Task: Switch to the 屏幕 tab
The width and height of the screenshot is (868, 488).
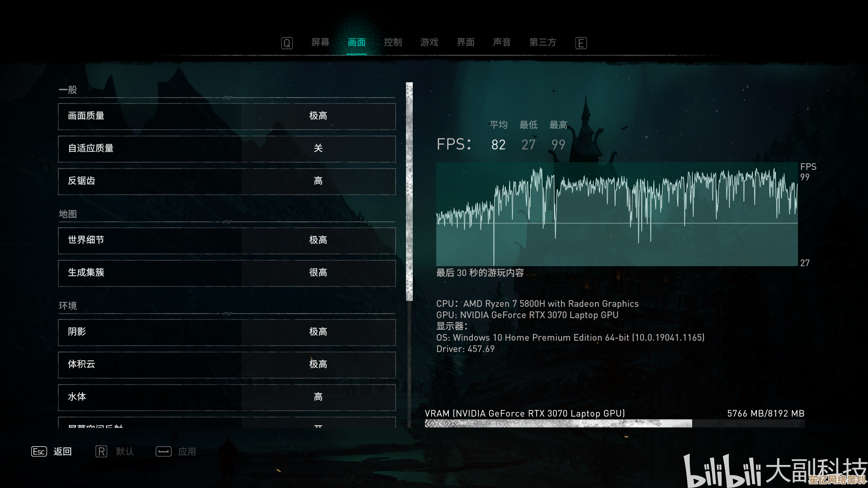Action: [320, 42]
